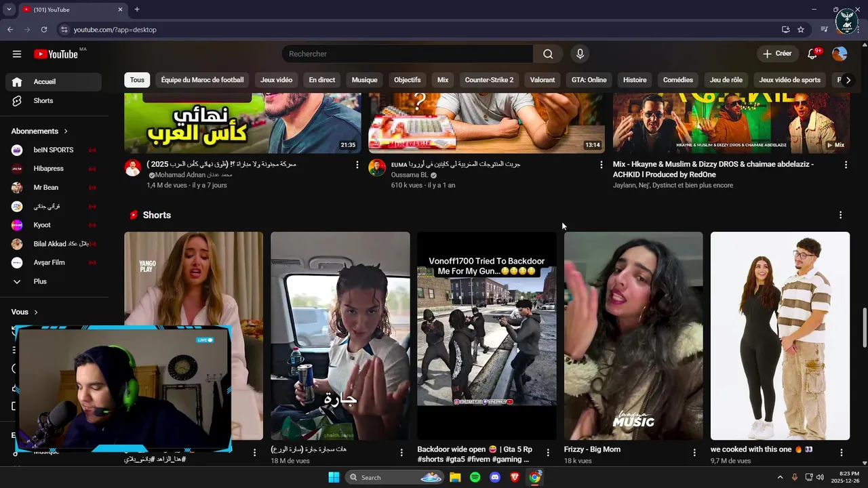Start voice search with the microphone

pyautogui.click(x=580, y=54)
